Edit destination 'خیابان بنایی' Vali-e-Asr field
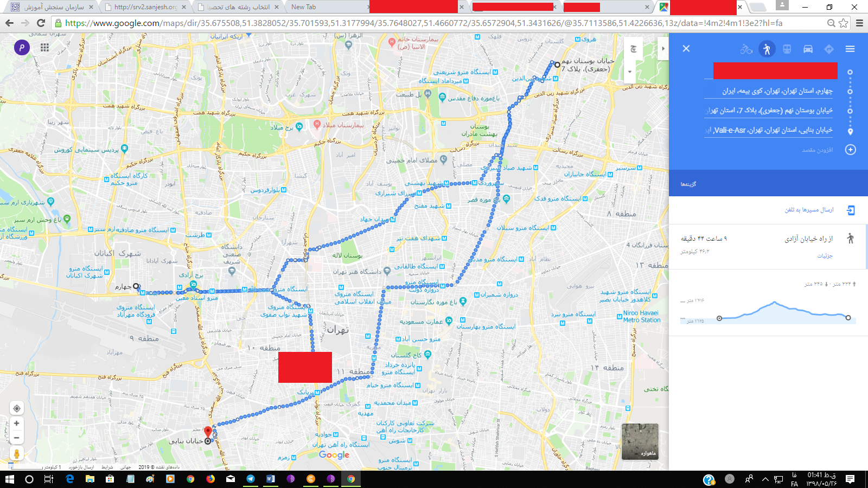The width and height of the screenshot is (868, 488). [x=768, y=130]
